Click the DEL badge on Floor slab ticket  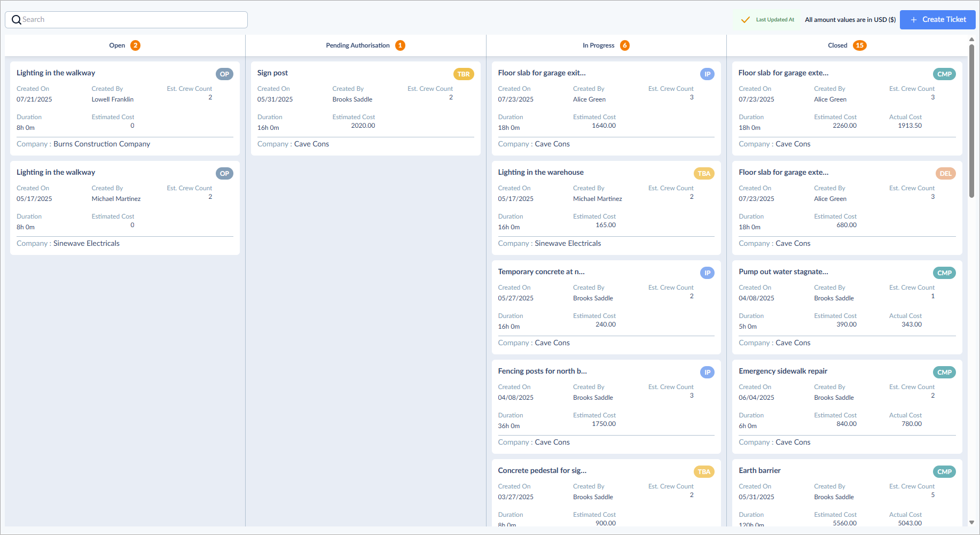(x=945, y=174)
